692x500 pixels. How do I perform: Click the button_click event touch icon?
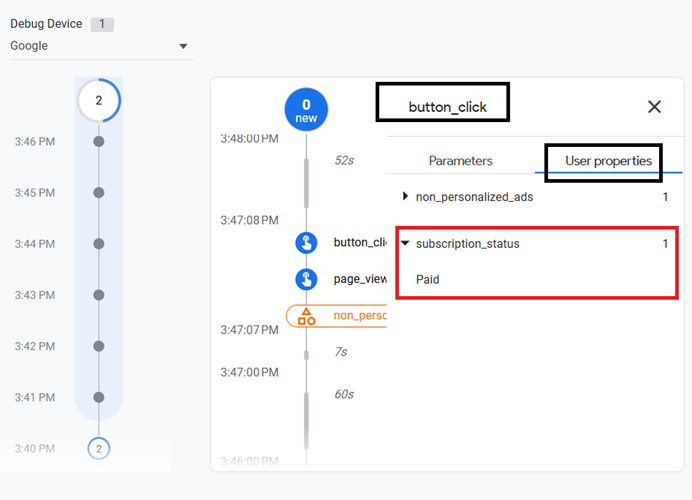coord(306,243)
